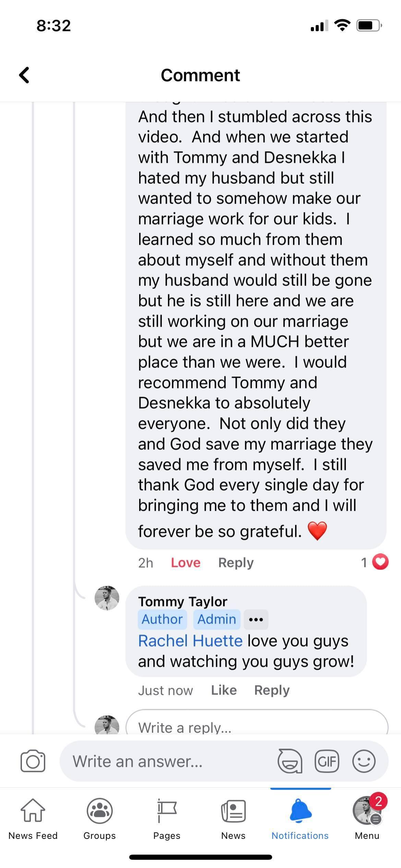Reply to Tommy Taylor's comment
Image resolution: width=401 pixels, height=868 pixels.
point(272,690)
